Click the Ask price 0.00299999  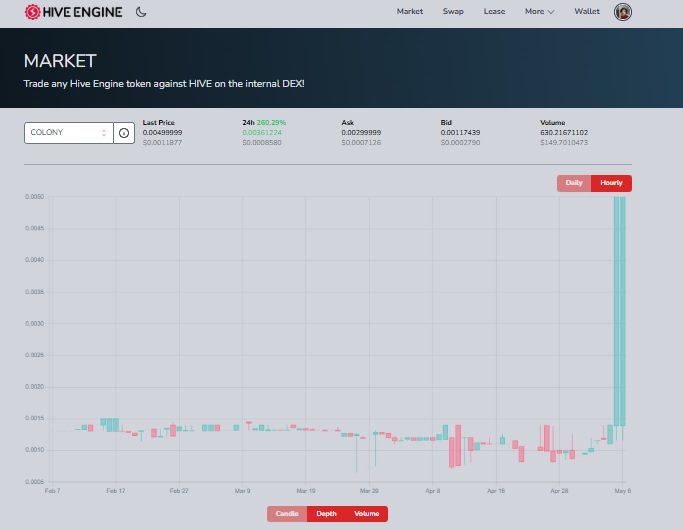[x=361, y=132]
